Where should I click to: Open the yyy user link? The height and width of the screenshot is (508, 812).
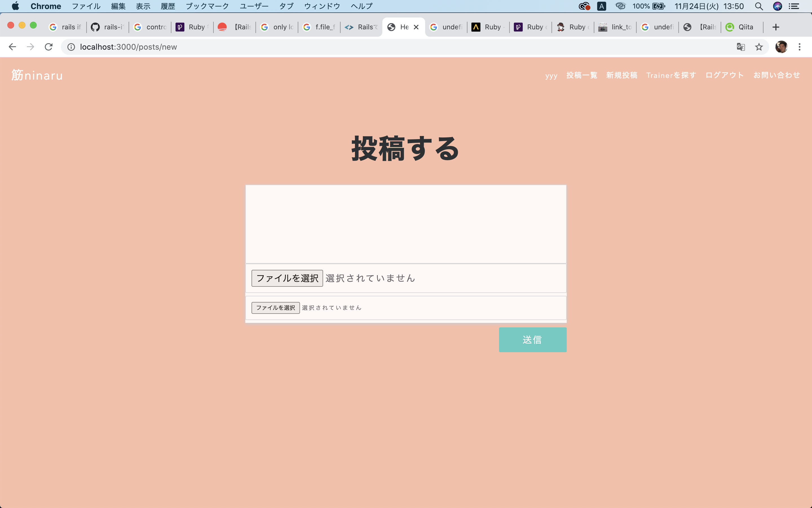tap(551, 76)
